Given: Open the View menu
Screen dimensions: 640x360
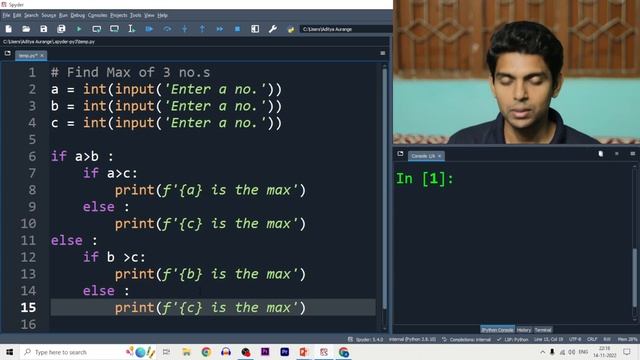Looking at the screenshot, I should (149, 16).
